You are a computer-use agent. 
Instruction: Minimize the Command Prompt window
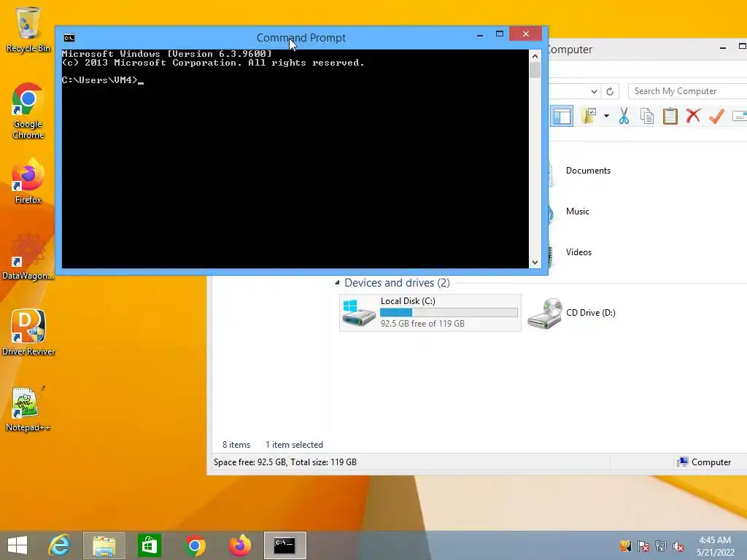coord(480,34)
